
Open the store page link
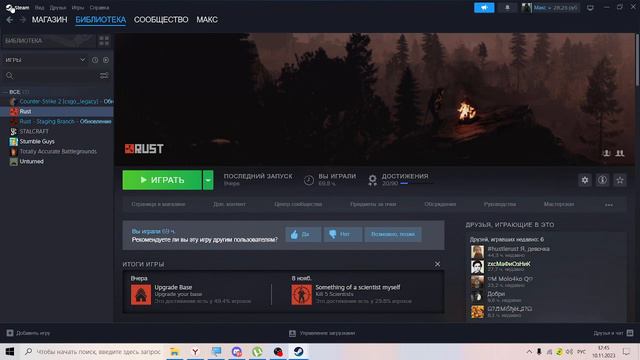(158, 204)
